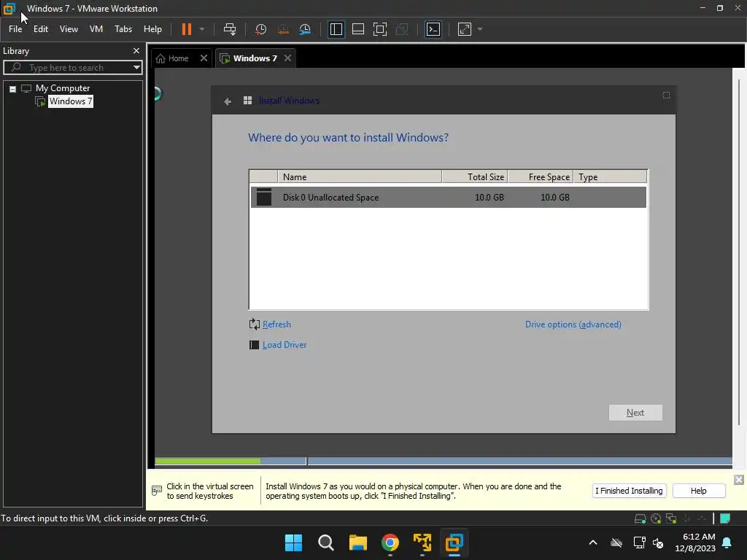Click the Load Driver link
Screen dimensions: 747x560
coord(285,345)
